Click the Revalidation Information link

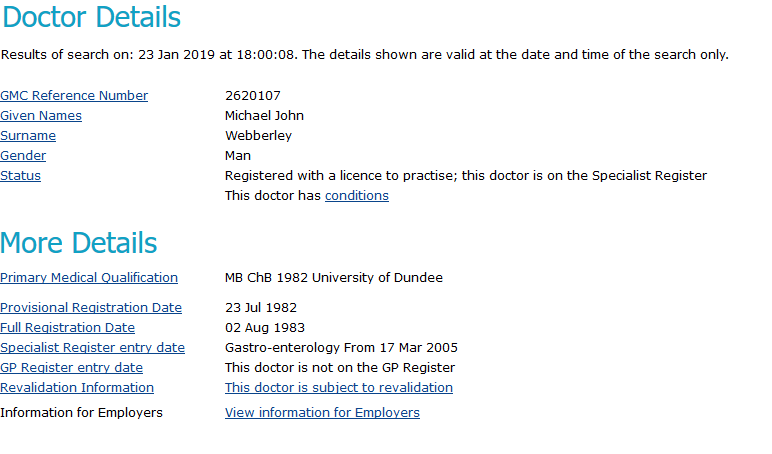click(77, 388)
